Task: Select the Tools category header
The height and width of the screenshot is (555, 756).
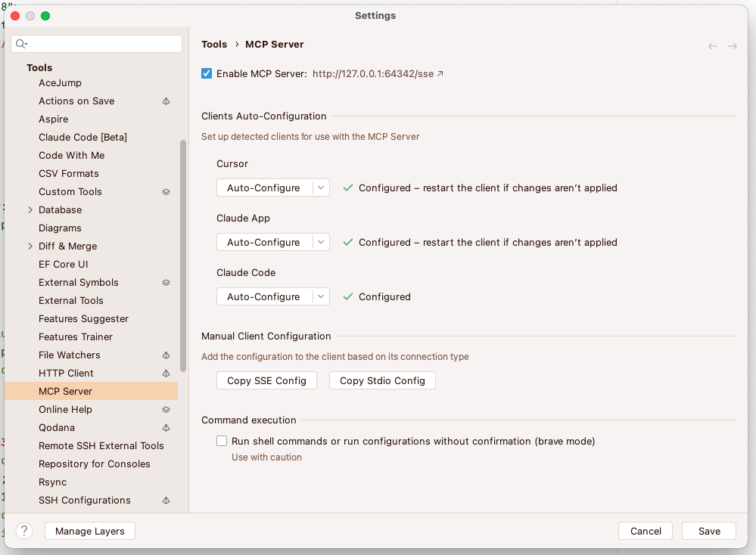Action: click(x=39, y=68)
